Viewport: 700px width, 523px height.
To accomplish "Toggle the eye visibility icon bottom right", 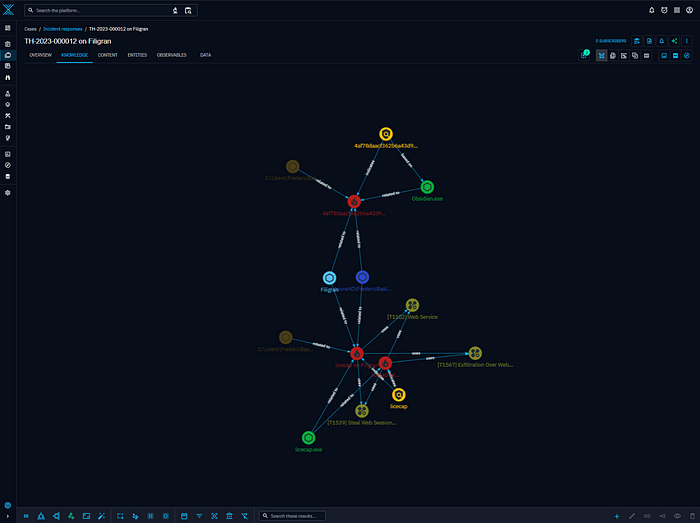I will 678,516.
